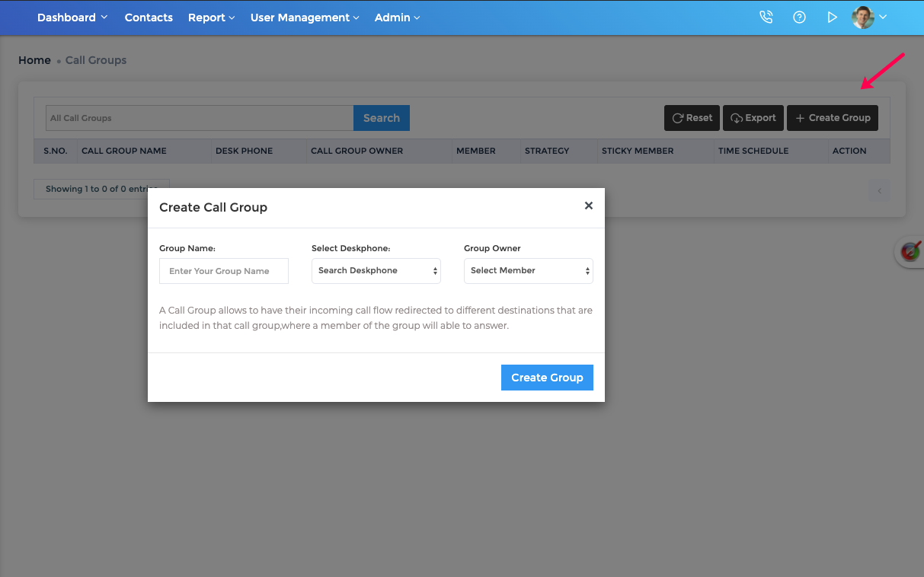Open the Home breadcrumb link
The height and width of the screenshot is (577, 924).
coord(34,59)
